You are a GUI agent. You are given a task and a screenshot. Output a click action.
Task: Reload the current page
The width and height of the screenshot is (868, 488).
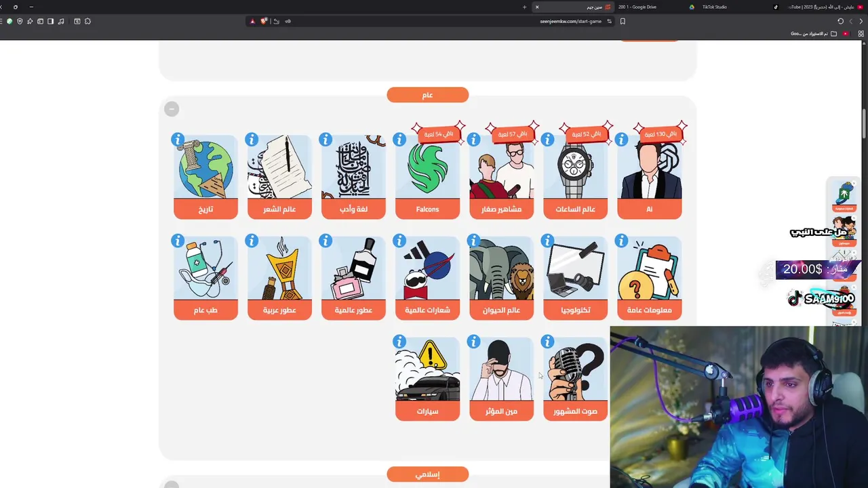[x=840, y=21]
